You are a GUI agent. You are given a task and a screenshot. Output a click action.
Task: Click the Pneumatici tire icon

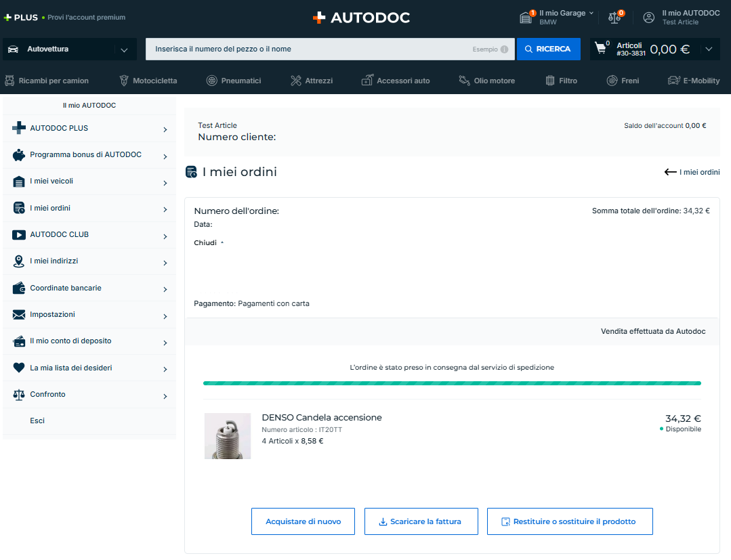212,81
